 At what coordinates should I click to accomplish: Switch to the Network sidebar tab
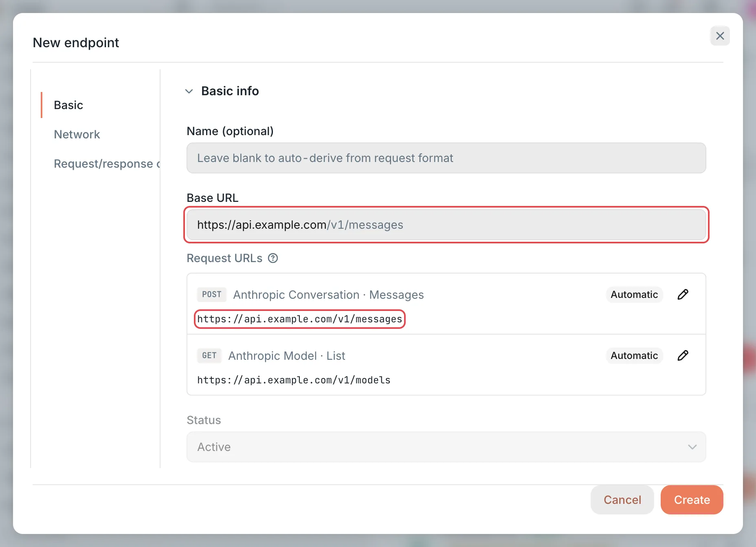77,134
